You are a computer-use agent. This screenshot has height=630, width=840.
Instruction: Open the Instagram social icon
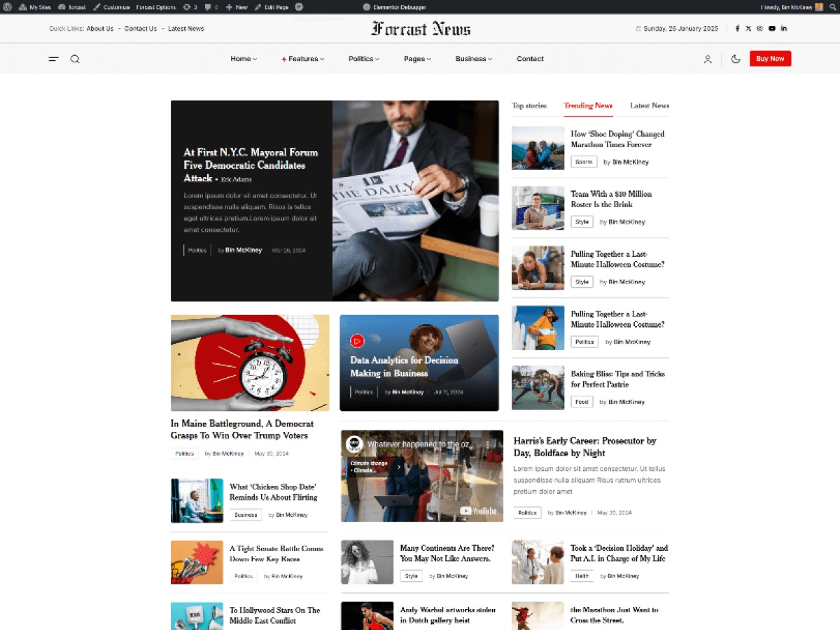[759, 29]
